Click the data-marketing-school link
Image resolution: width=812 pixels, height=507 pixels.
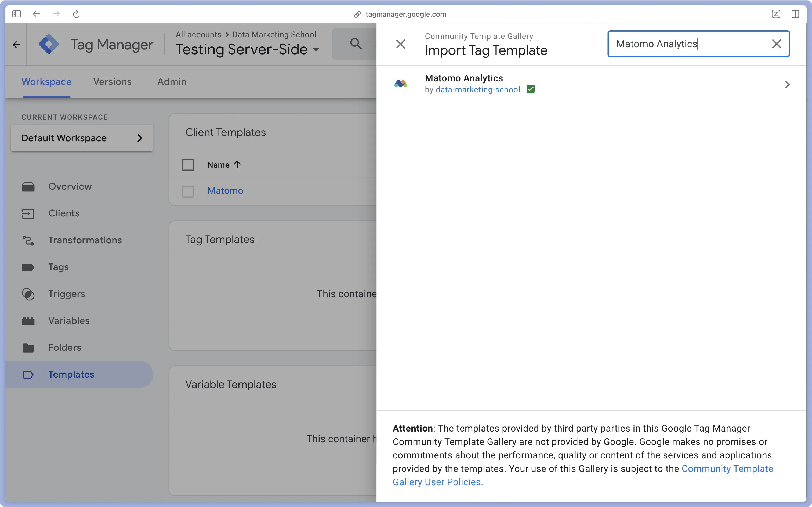pos(477,89)
